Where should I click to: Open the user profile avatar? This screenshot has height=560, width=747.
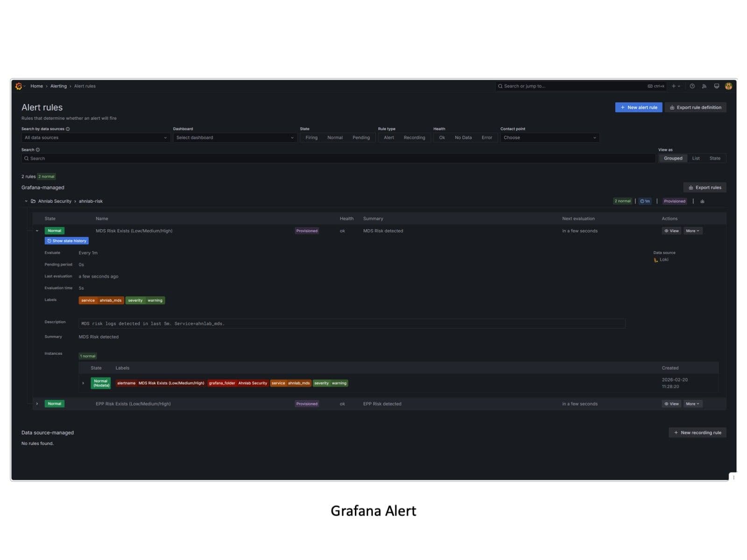pos(728,86)
